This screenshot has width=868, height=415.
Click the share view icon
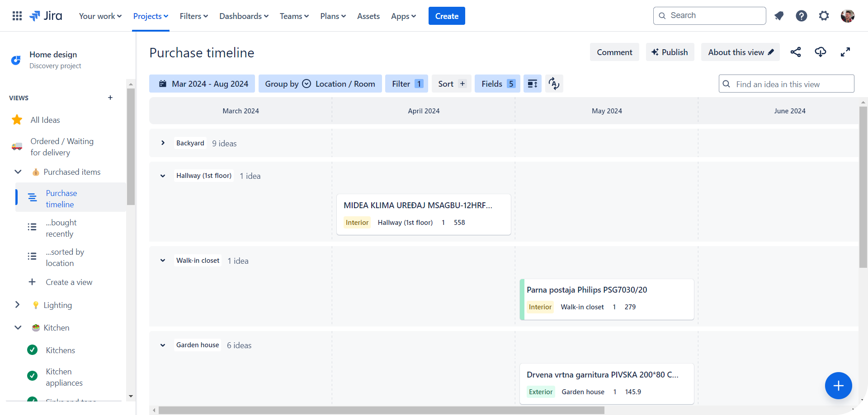(x=796, y=52)
